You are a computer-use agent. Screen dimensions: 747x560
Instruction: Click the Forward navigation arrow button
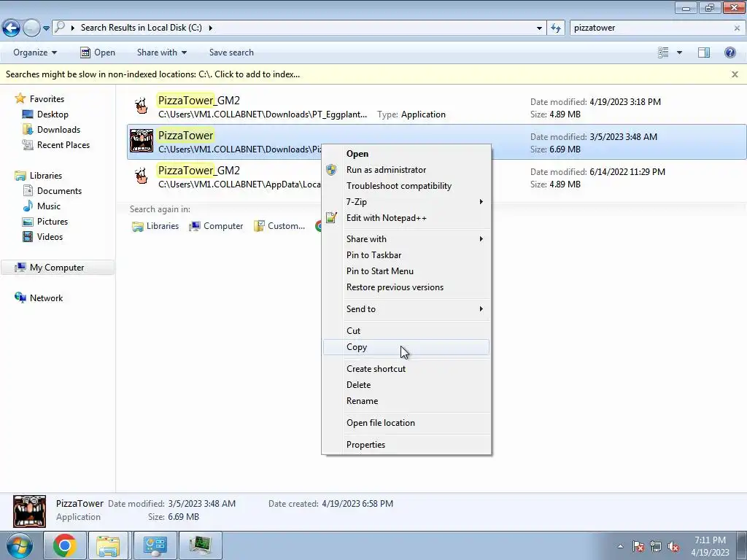click(x=31, y=28)
